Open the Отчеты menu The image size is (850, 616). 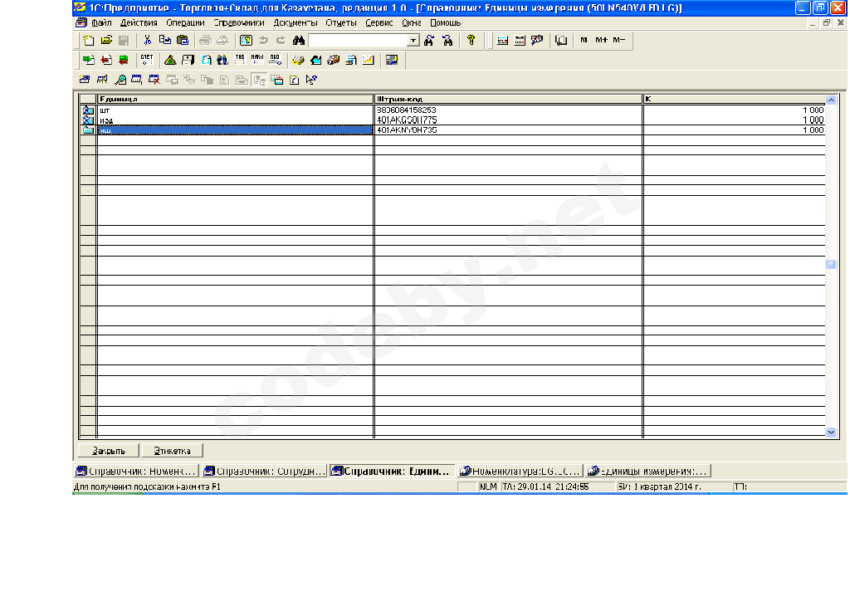pos(341,23)
